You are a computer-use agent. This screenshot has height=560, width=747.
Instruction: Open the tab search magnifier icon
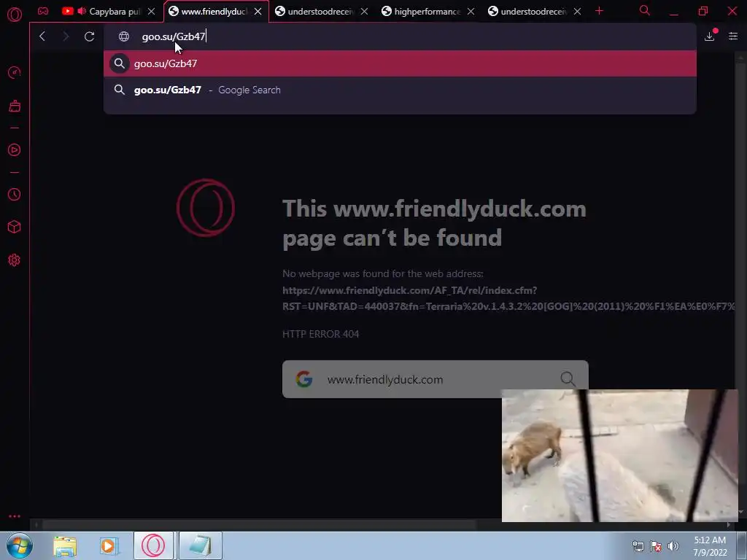click(x=645, y=10)
